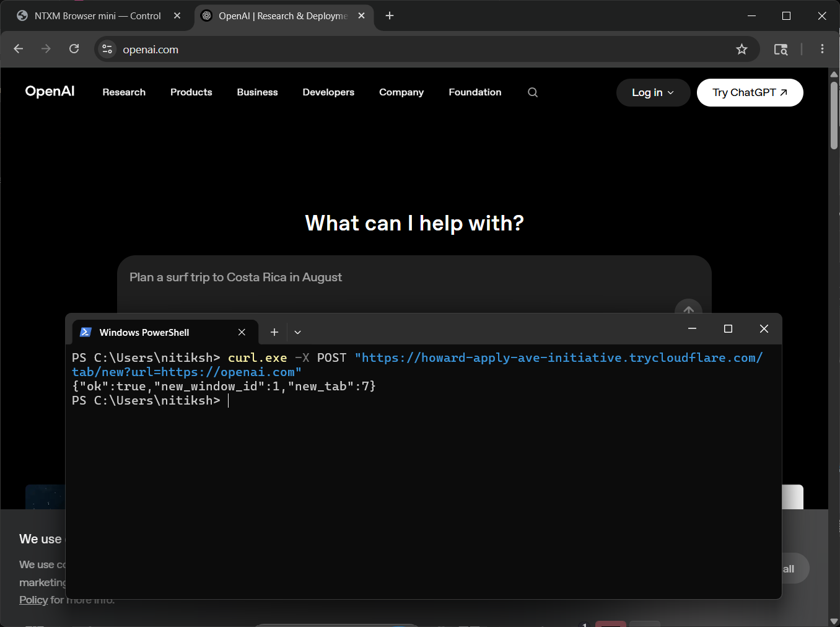
Task: Close the Windows PowerShell tab
Action: click(242, 332)
